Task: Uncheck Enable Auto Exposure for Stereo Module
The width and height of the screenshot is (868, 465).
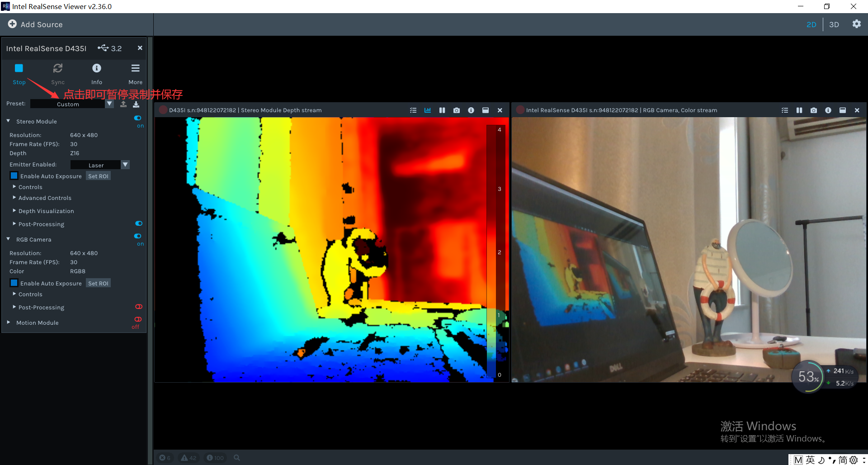Action: tap(14, 176)
